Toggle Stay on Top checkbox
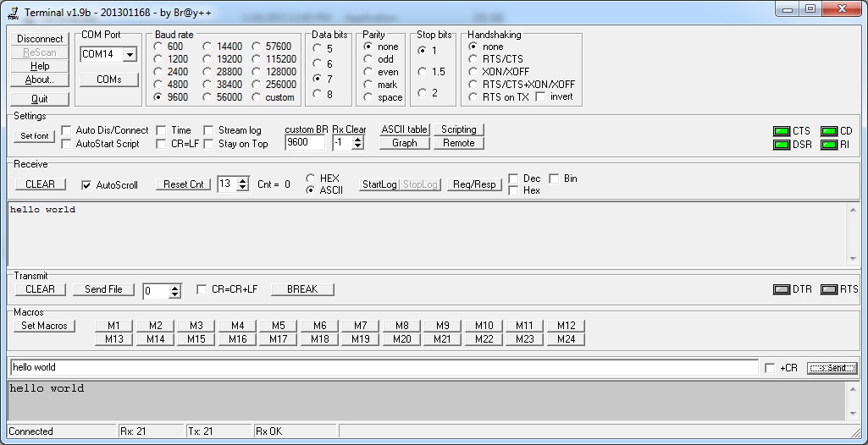The width and height of the screenshot is (868, 445). click(208, 144)
